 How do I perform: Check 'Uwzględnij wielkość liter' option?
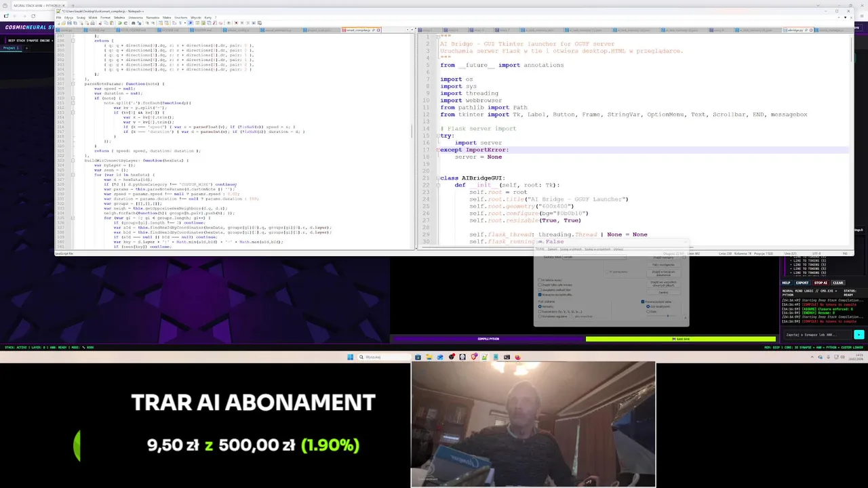point(540,289)
